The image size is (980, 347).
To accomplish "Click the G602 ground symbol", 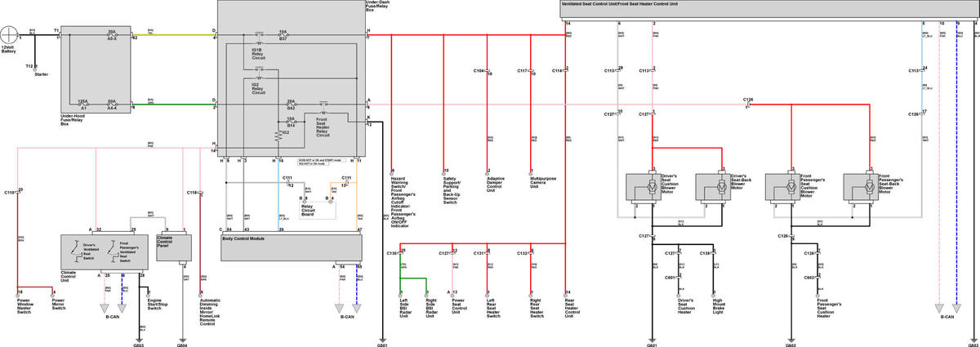I will click(791, 337).
